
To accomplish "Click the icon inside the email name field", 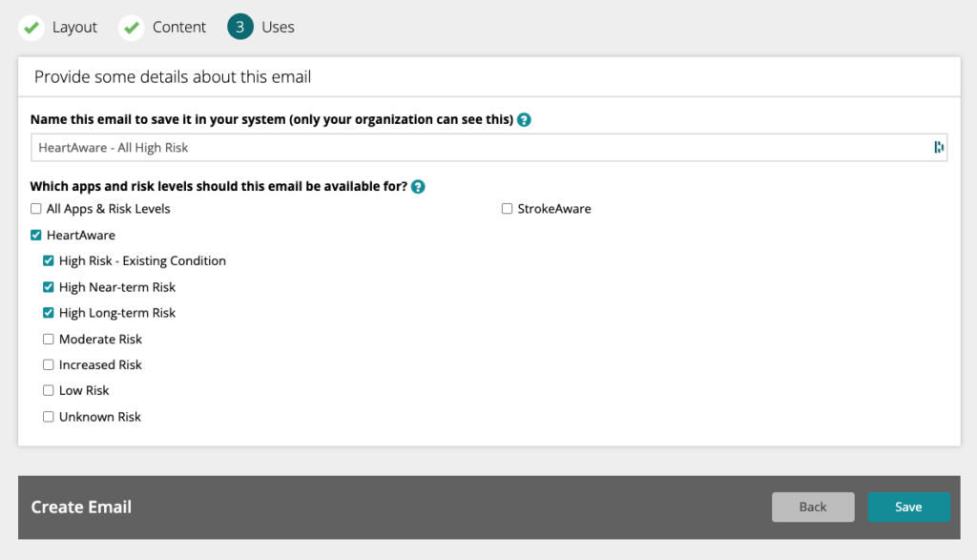I will [939, 147].
